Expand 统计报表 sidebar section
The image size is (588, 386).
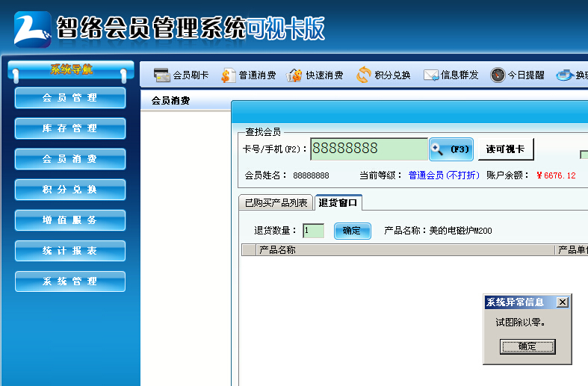pyautogui.click(x=70, y=251)
